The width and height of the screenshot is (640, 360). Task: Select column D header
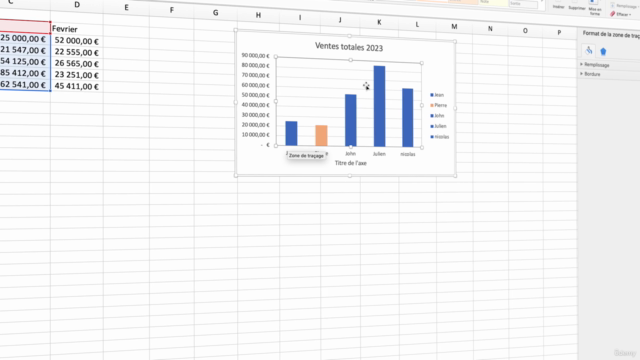[x=77, y=5]
